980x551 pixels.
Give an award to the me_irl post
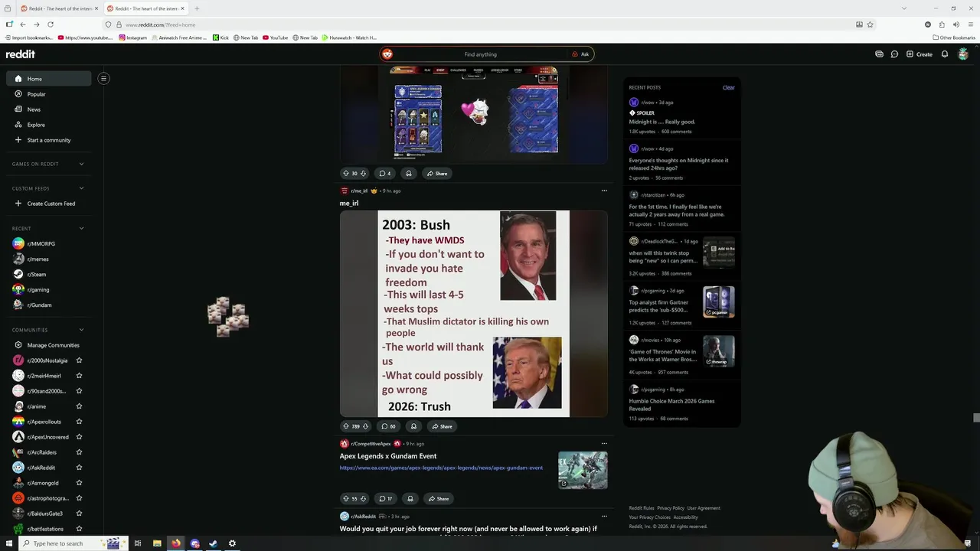coord(413,426)
